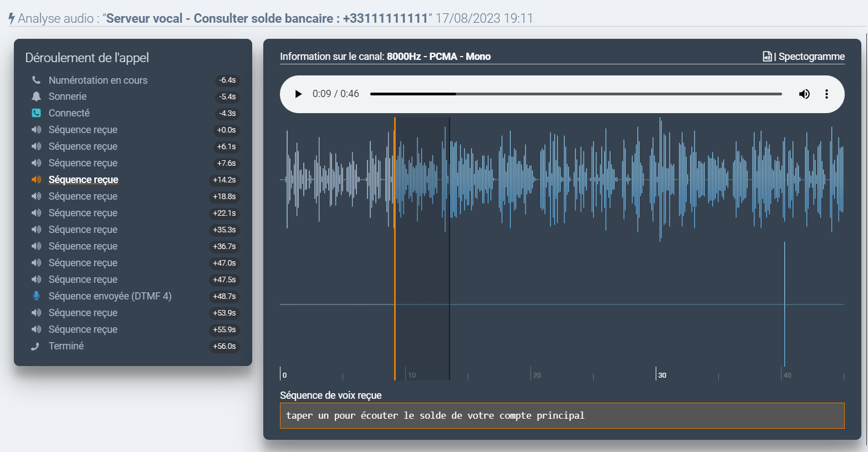Click the +0.0s time badge
The image size is (868, 452).
(226, 130)
